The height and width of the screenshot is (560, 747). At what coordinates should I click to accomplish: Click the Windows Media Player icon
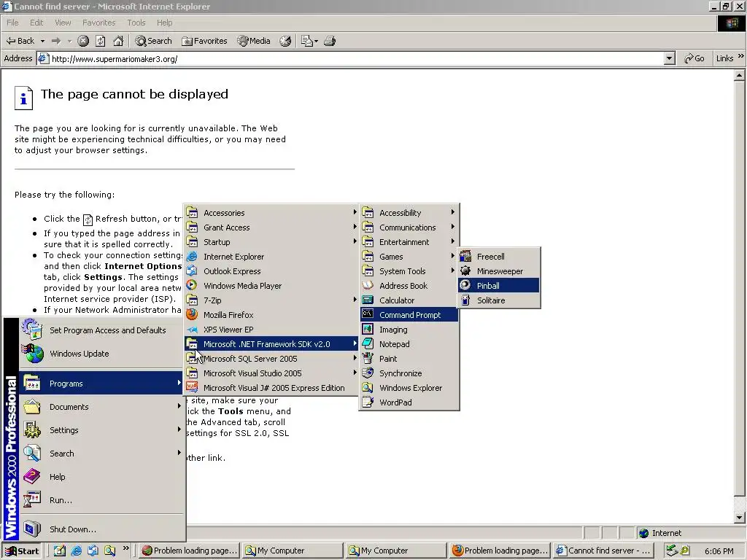tap(192, 286)
